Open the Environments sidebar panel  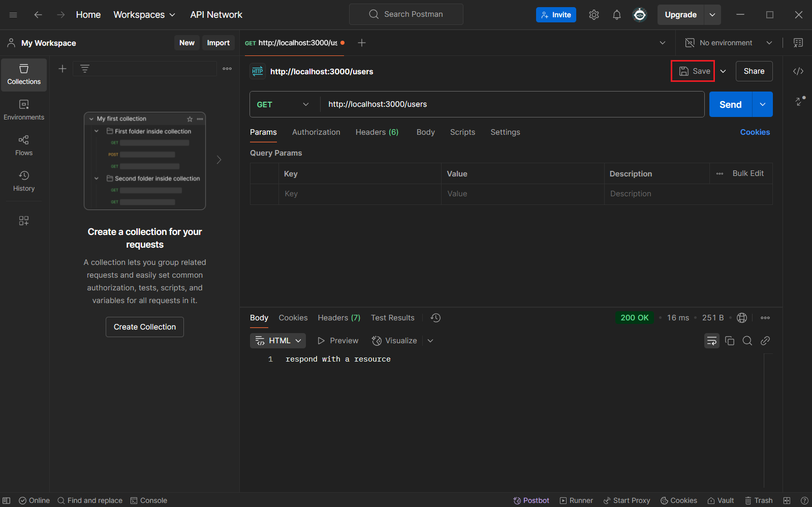click(24, 110)
